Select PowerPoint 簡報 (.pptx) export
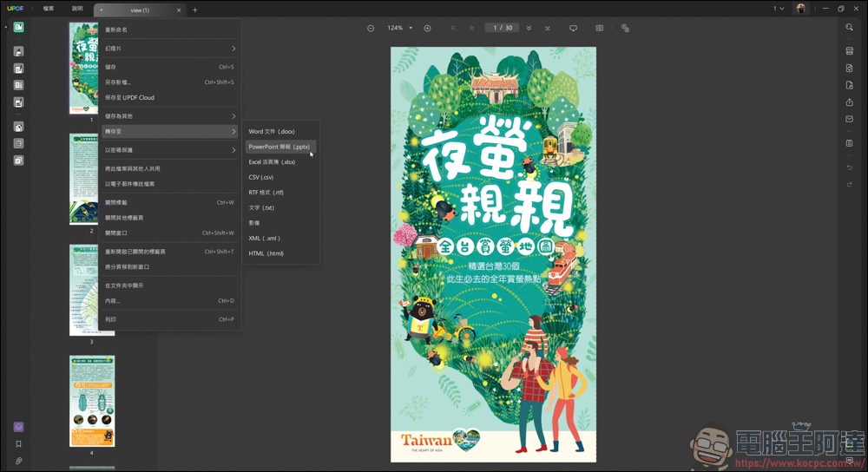This screenshot has width=868, height=472. (x=280, y=147)
